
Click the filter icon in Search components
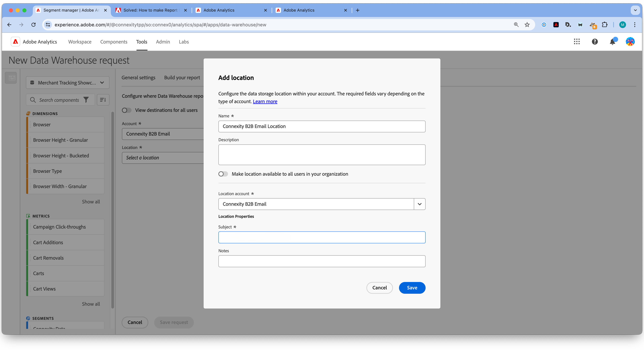click(86, 100)
